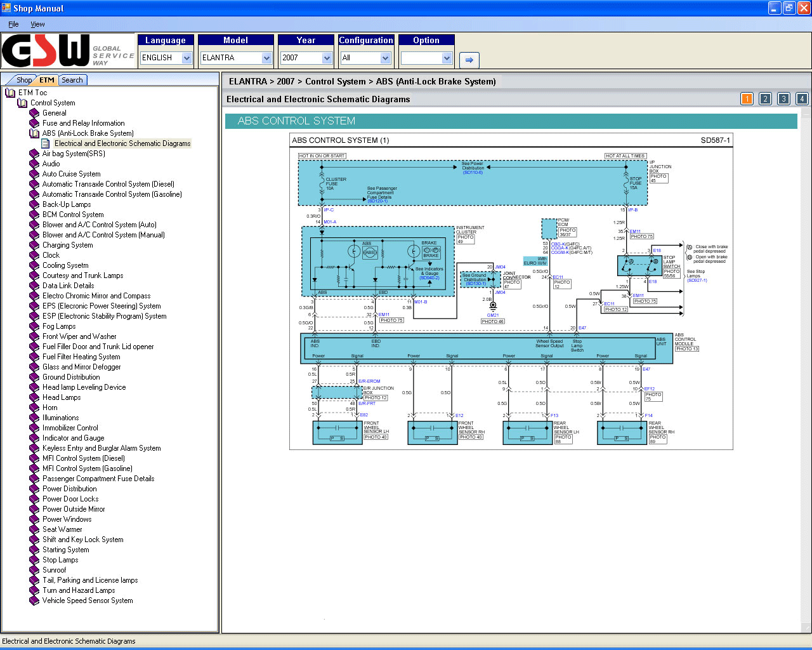Click the SD927-1 Stop Lamps link
Image resolution: width=812 pixels, height=650 pixels.
697,280
